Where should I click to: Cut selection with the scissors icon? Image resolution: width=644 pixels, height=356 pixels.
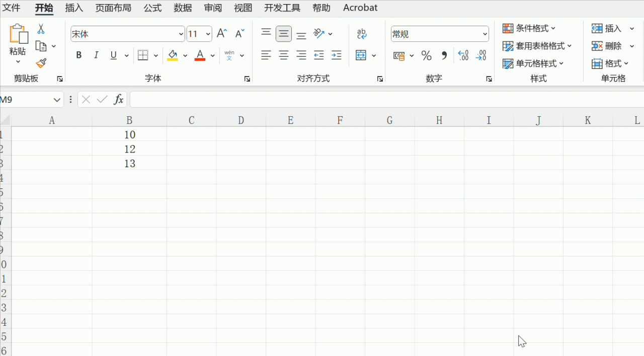pyautogui.click(x=41, y=29)
